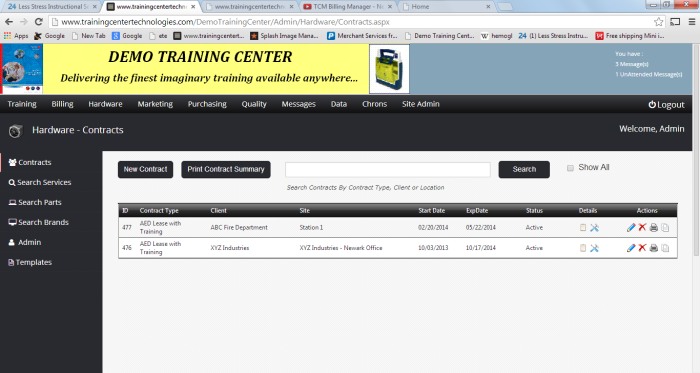Click Print Contract Summary button
This screenshot has width=700, height=373.
click(x=226, y=170)
